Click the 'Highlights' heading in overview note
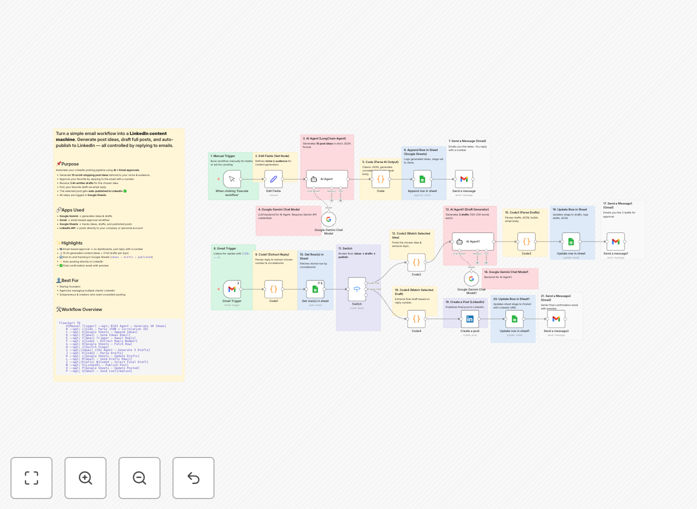Viewport: 697px width, 509px height. coord(70,243)
